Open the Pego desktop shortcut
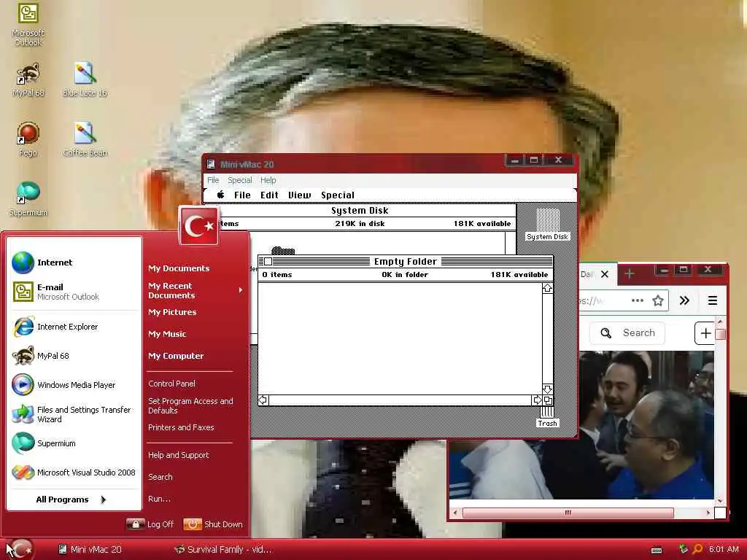747x560 pixels. tap(28, 139)
